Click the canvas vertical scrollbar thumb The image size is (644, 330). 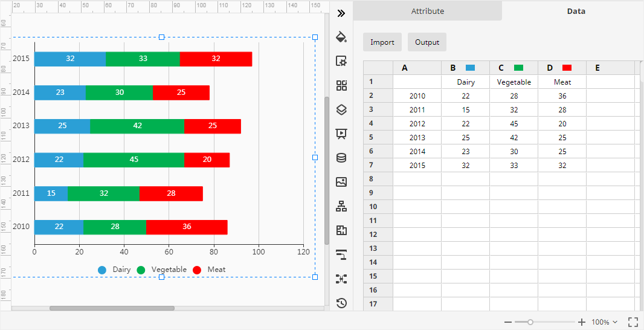(327, 170)
